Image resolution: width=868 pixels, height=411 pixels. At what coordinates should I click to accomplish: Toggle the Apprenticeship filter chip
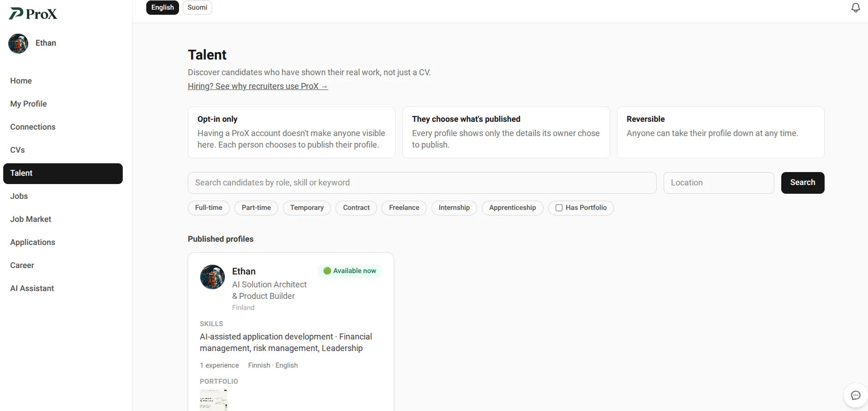click(x=513, y=208)
